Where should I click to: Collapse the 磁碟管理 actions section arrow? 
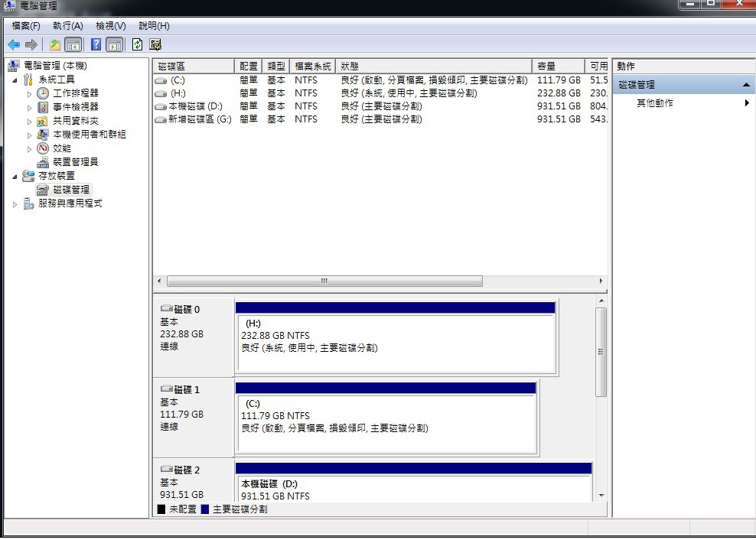[746, 85]
